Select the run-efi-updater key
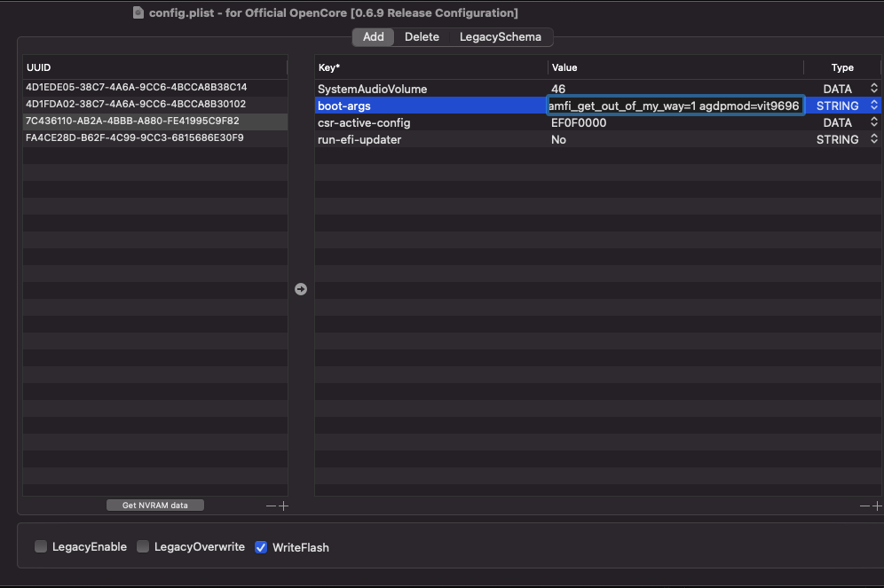This screenshot has height=588, width=884. [x=359, y=139]
